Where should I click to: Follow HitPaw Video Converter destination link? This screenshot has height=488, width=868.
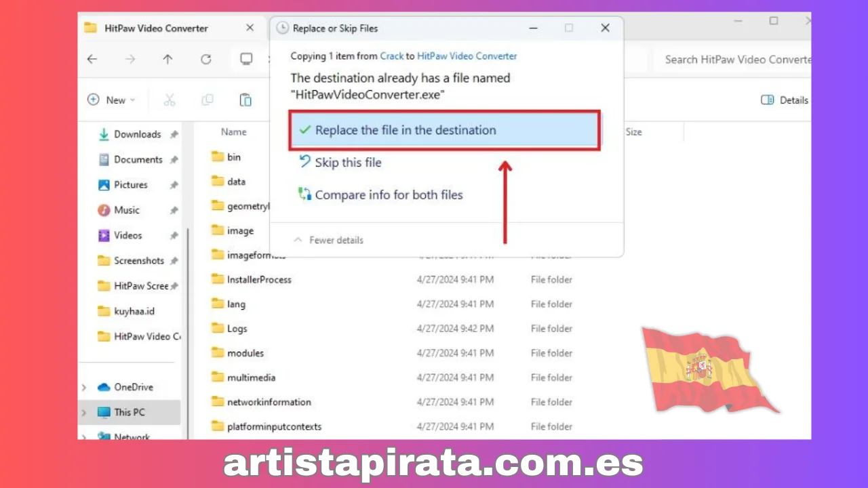[x=467, y=56]
